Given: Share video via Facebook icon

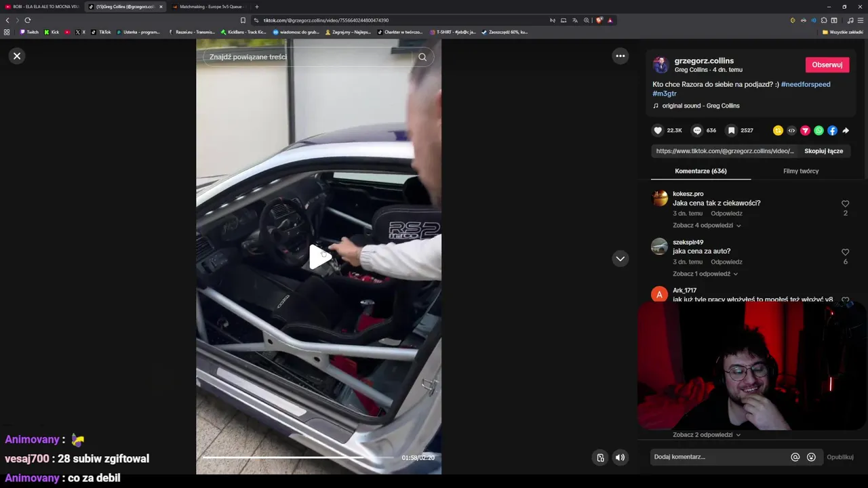Looking at the screenshot, I should tap(832, 130).
